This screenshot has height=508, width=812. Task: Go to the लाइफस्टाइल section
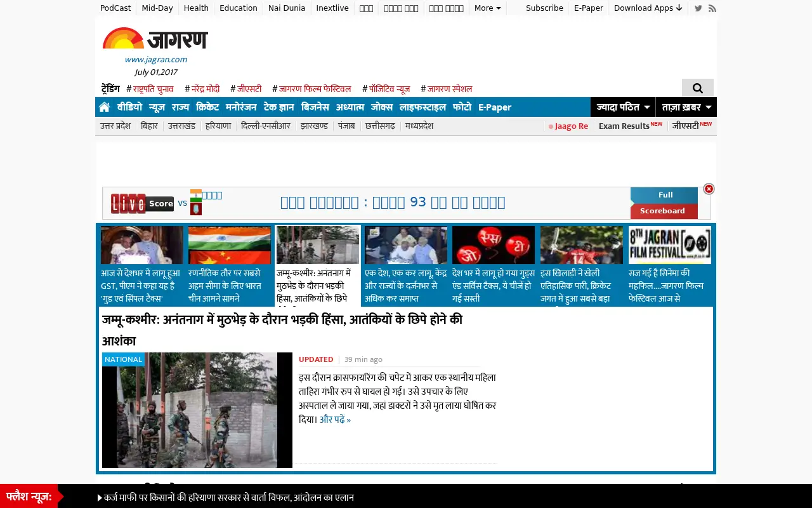[422, 107]
